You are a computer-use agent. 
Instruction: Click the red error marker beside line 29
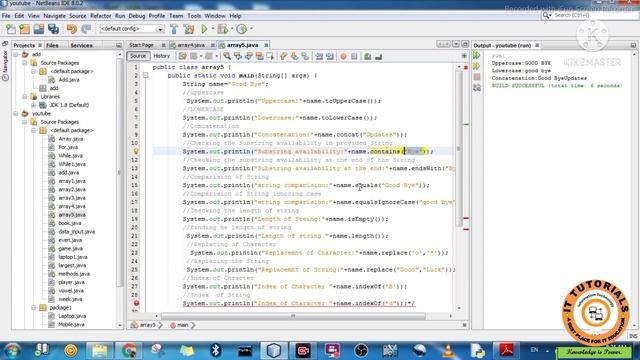[x=136, y=303]
